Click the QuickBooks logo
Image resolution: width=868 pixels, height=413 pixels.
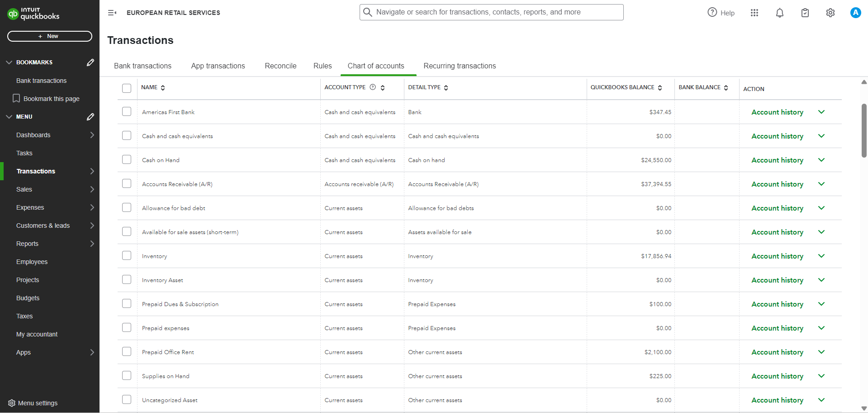33,14
